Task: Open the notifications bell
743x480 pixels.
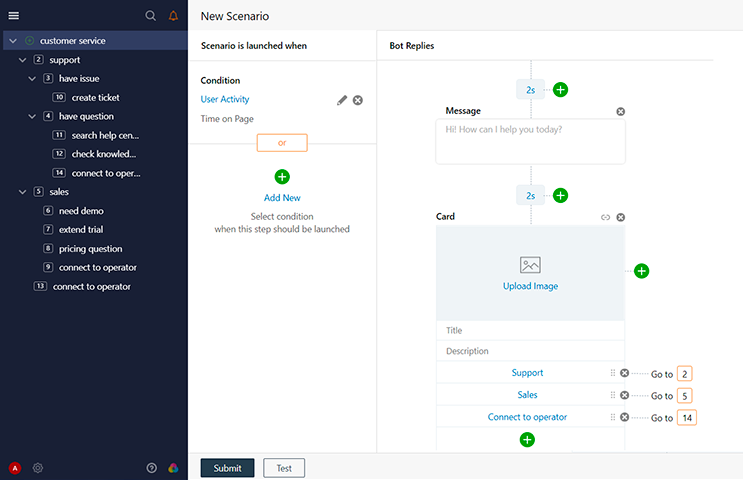Action: 174,16
